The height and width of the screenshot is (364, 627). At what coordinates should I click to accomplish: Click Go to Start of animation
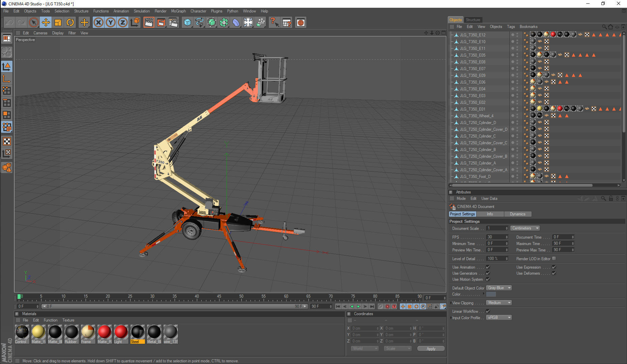[338, 306]
